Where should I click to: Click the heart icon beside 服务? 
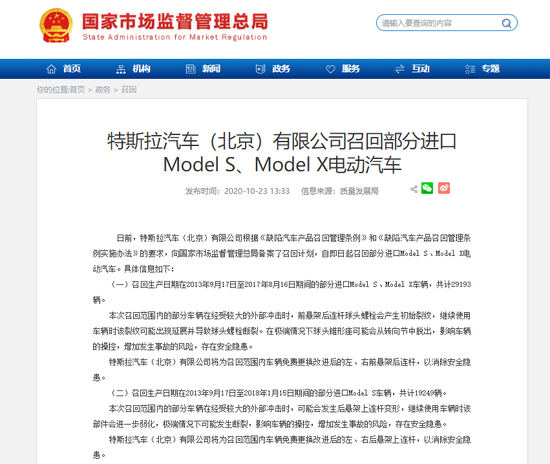[x=330, y=69]
